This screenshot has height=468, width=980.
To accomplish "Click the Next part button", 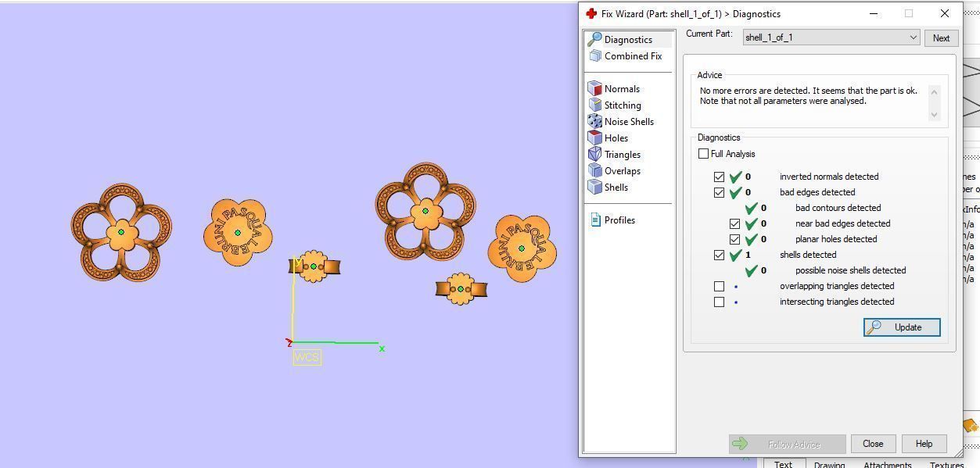I will [x=941, y=38].
